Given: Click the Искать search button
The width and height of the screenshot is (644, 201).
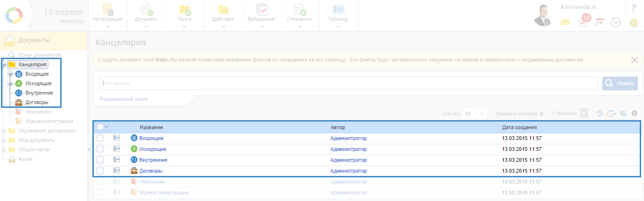Looking at the screenshot, I should coord(620,83).
